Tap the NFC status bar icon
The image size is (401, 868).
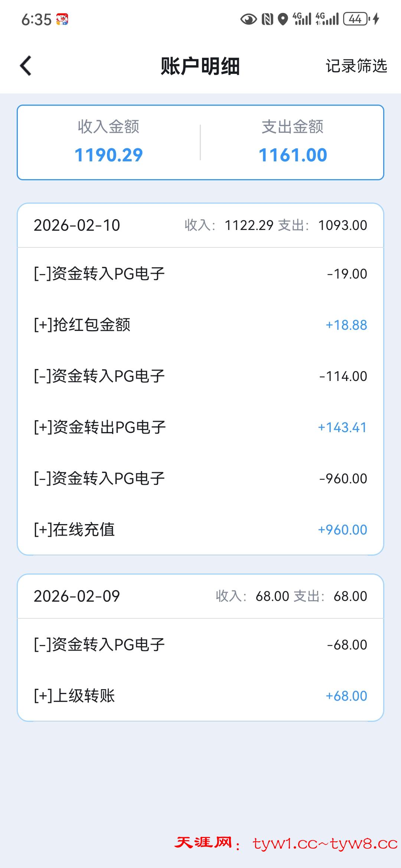[267, 19]
